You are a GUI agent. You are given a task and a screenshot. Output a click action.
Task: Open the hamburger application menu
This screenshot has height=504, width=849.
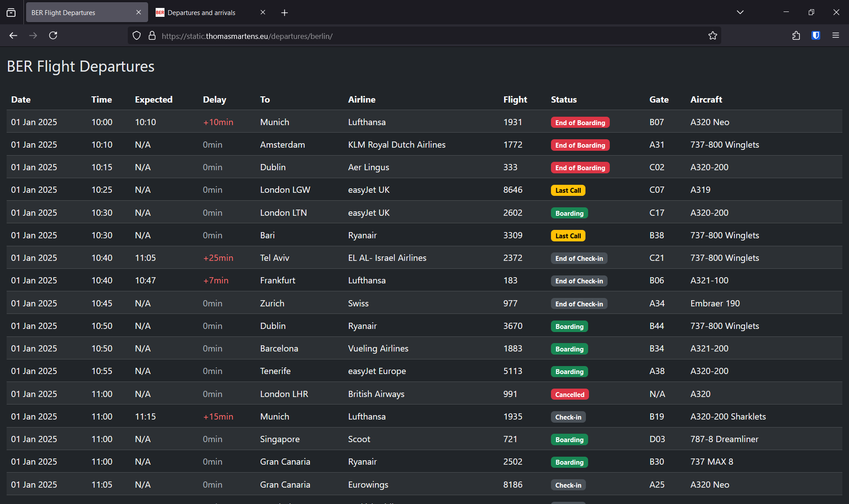pyautogui.click(x=836, y=35)
